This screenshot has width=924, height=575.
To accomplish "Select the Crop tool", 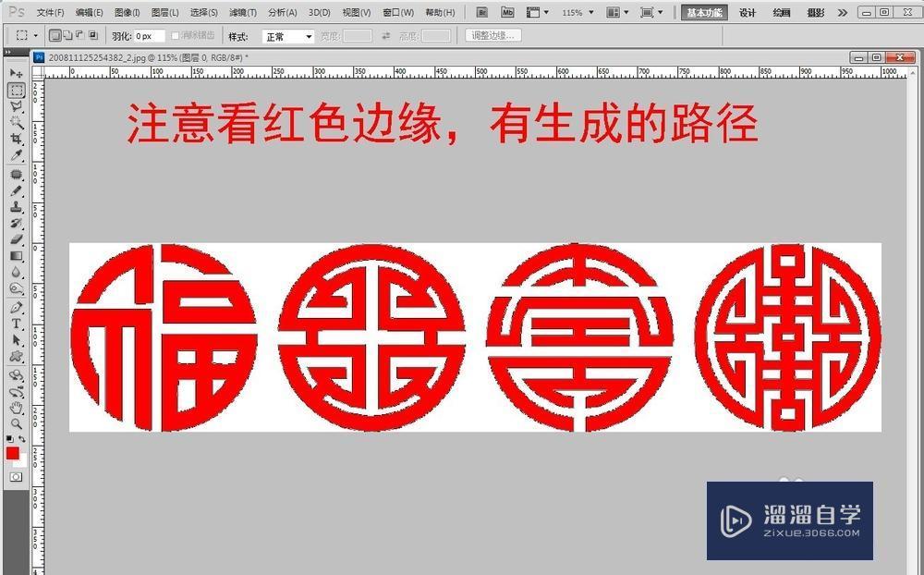I will [16, 140].
